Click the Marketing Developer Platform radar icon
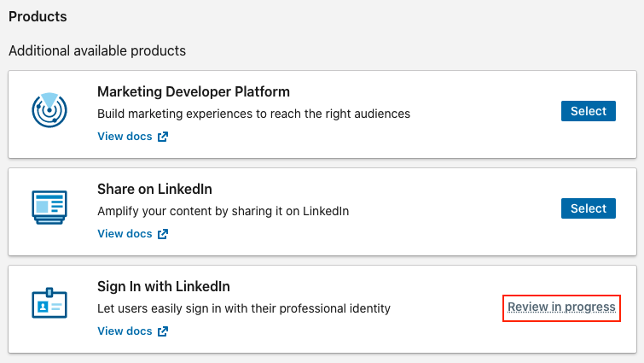 point(49,110)
